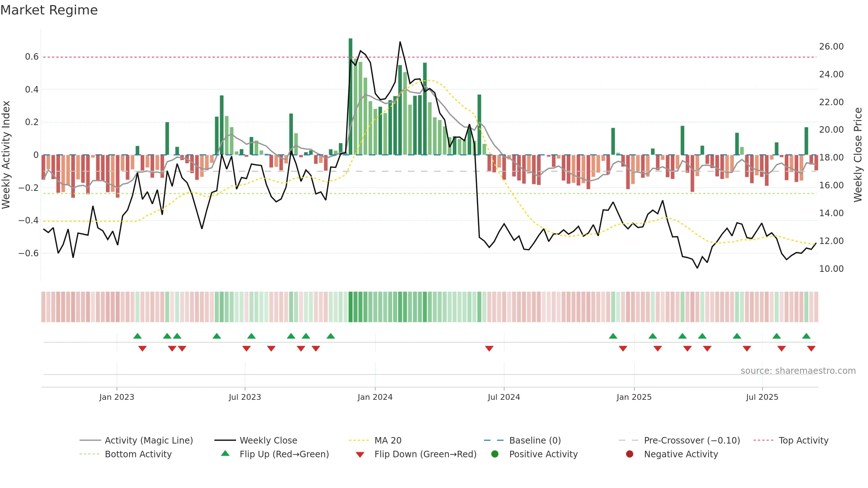Toggle the Activity (Magic Line) legend entry
The height and width of the screenshot is (488, 868).
[136, 440]
